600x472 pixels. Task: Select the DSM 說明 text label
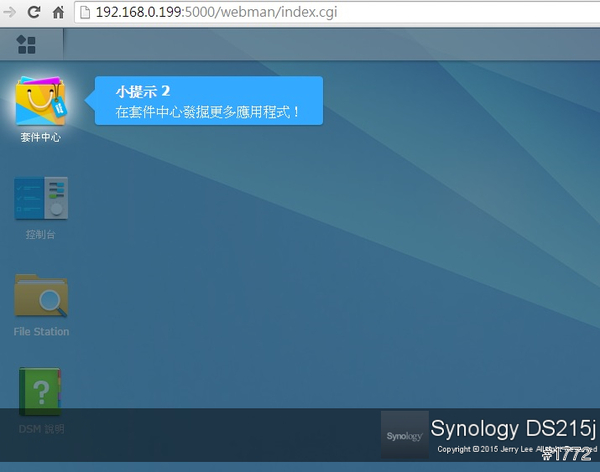pyautogui.click(x=41, y=429)
